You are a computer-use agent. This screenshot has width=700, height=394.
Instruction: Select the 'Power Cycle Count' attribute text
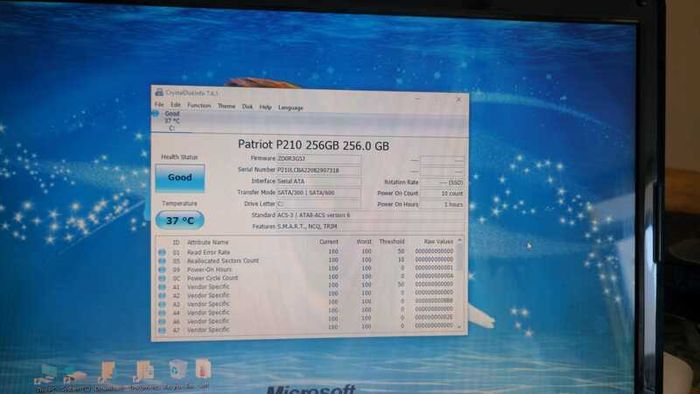[212, 278]
